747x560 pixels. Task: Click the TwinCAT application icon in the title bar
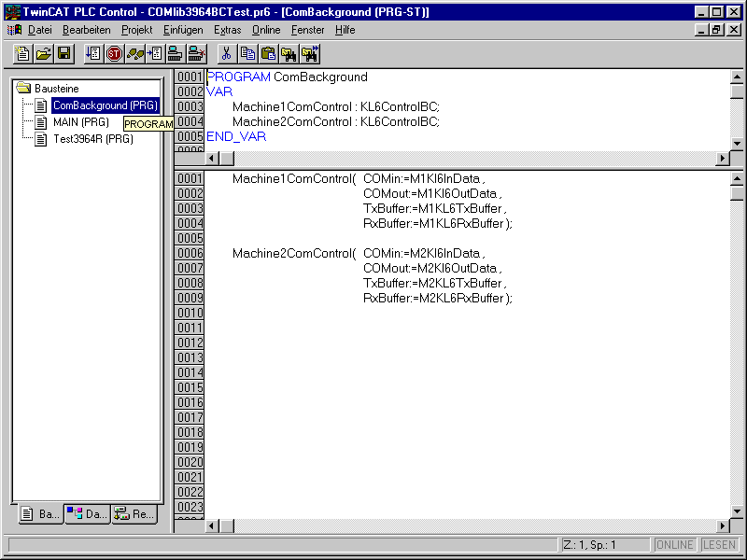click(x=12, y=12)
